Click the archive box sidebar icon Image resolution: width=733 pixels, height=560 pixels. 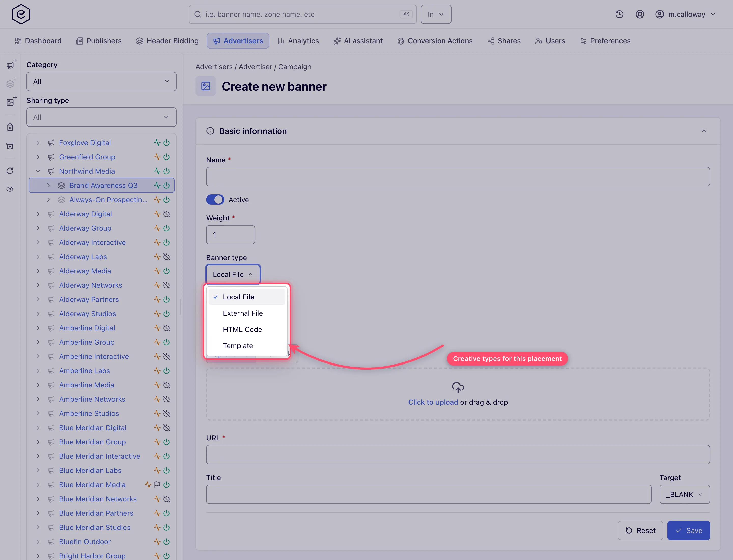[x=10, y=146]
